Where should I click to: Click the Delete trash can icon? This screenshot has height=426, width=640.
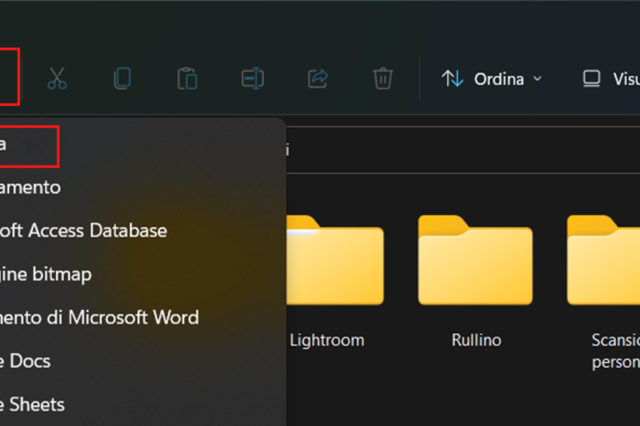click(382, 79)
